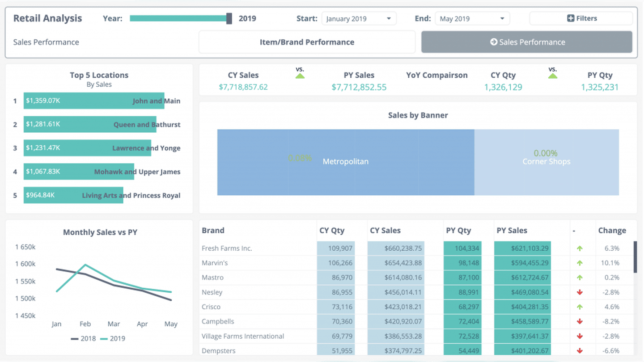Switch to Item/Brand Performance tab
Viewport: 644px width, 362px height.
[307, 42]
